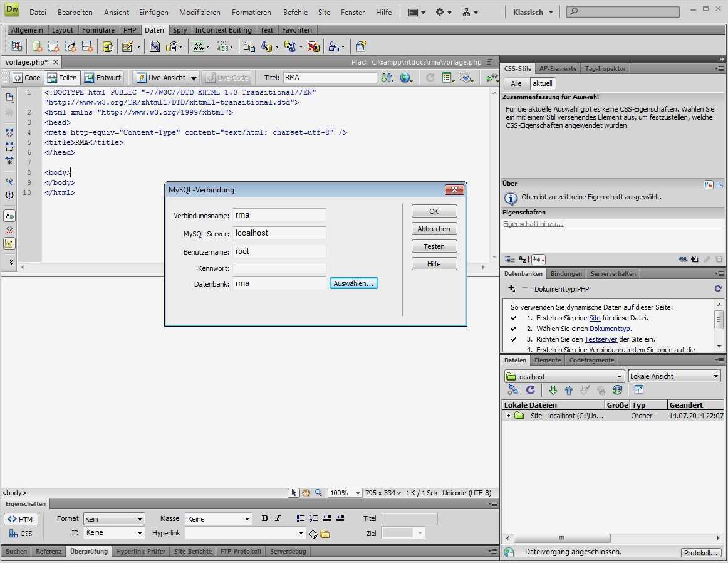Screen dimensions: 728x563
Task: Click the Kennwort input field
Action: point(279,268)
